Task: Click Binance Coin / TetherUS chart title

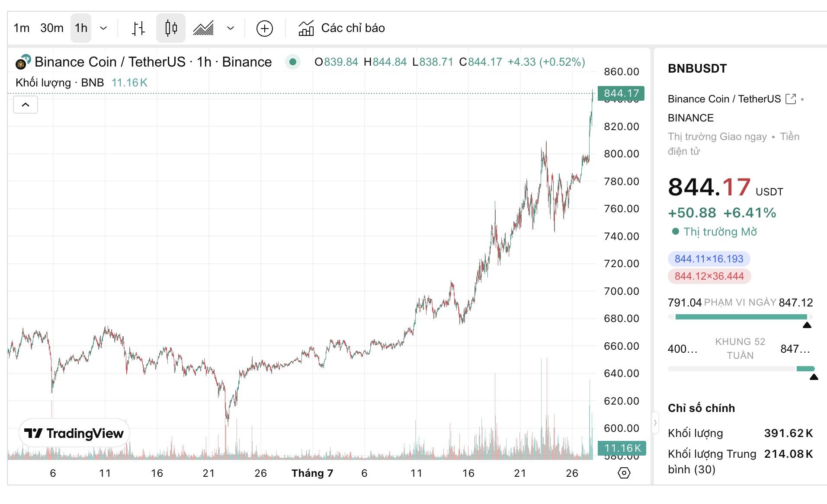Action: tap(153, 62)
